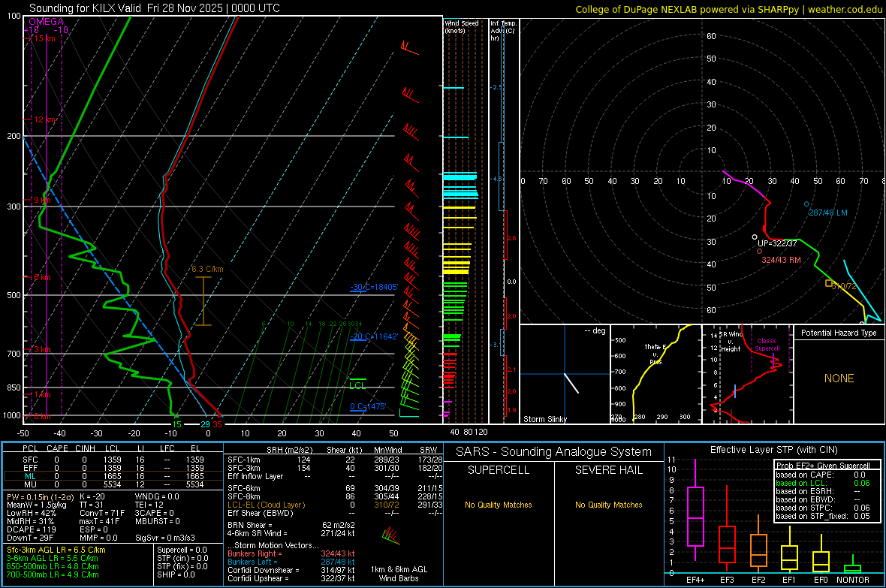
Task: Click the Bunkers Left storm motion line
Action: tap(291, 562)
